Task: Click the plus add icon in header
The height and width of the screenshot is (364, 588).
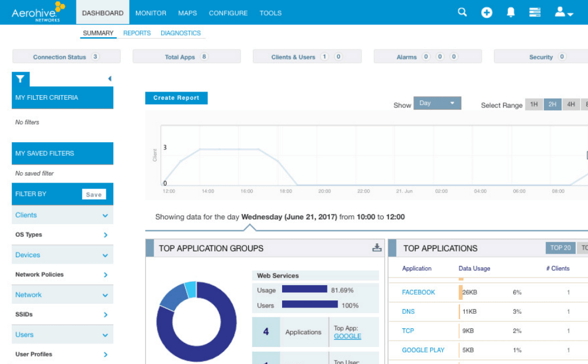Action: (x=487, y=13)
